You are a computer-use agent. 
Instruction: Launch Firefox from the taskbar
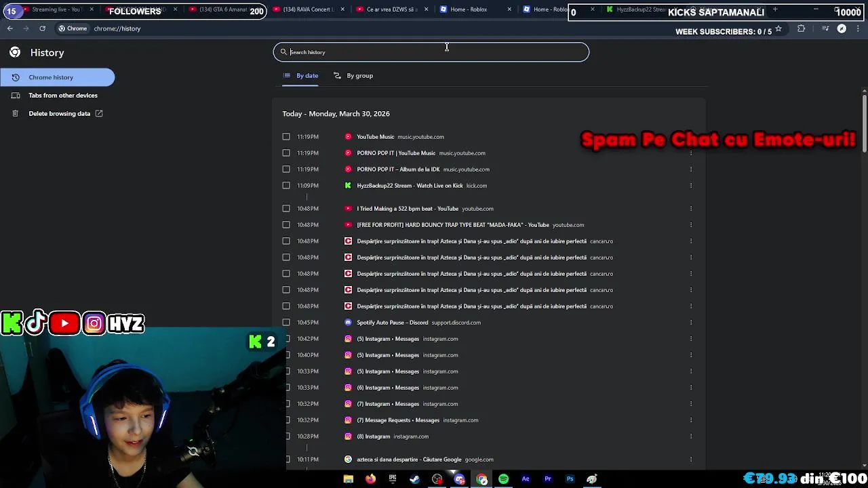(370, 479)
